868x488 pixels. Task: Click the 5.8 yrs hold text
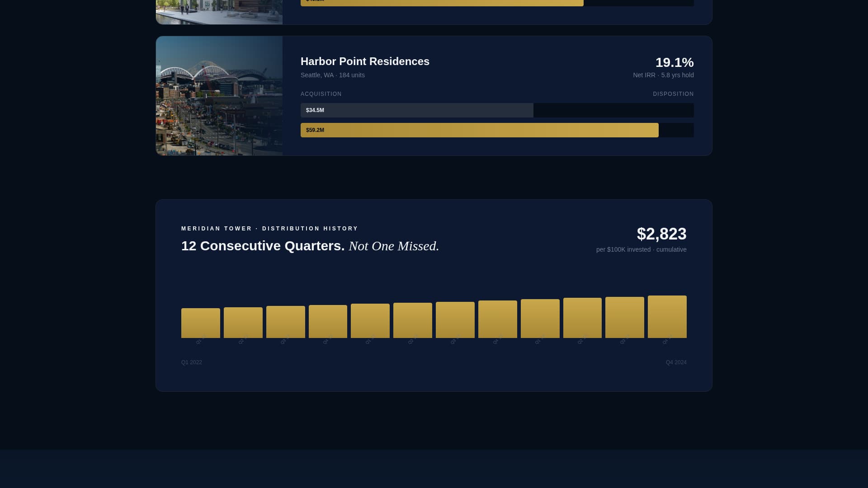(x=677, y=75)
